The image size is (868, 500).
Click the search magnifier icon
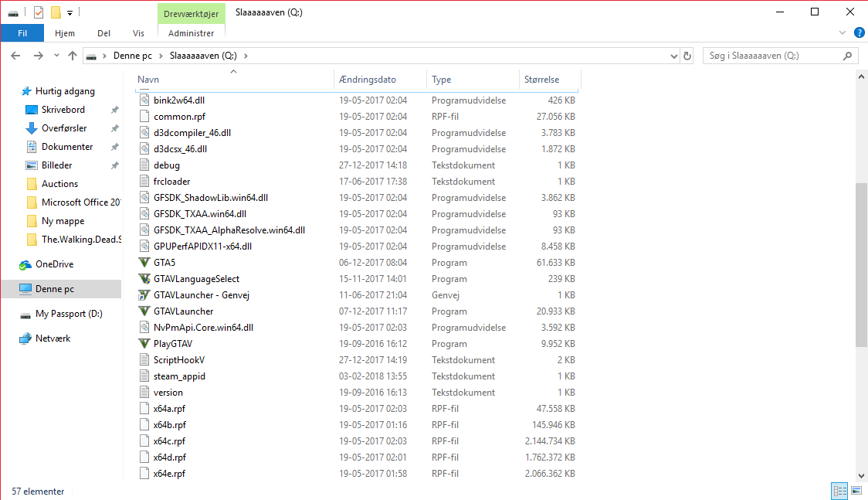(x=847, y=56)
